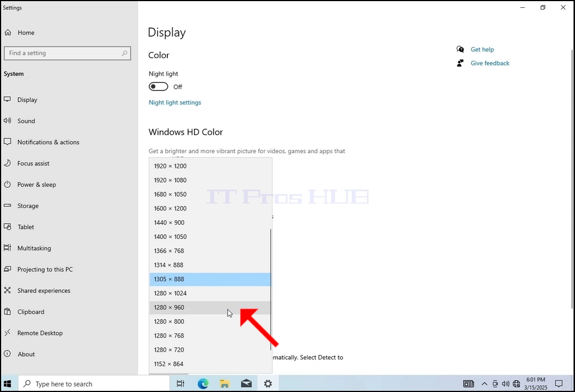Viewport: 575px width, 392px height.
Task: Click the Home icon in the sidebar
Action: coord(8,32)
